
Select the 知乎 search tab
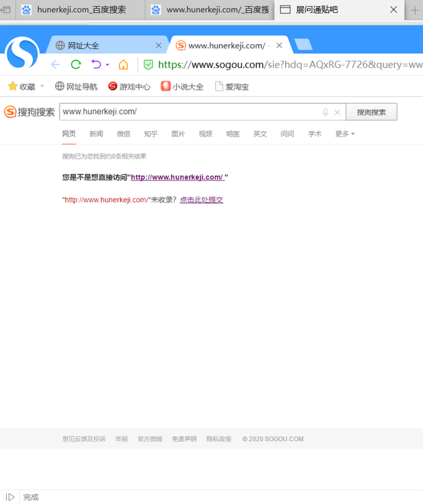(151, 134)
